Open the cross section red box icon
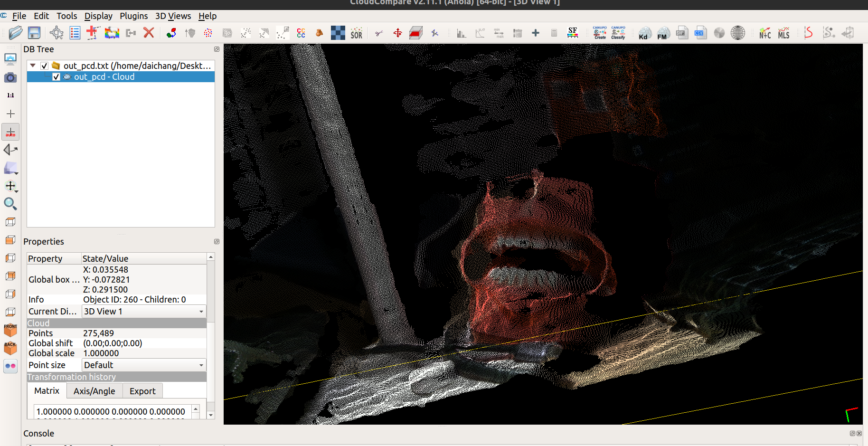Image resolution: width=868 pixels, height=446 pixels. click(x=416, y=33)
